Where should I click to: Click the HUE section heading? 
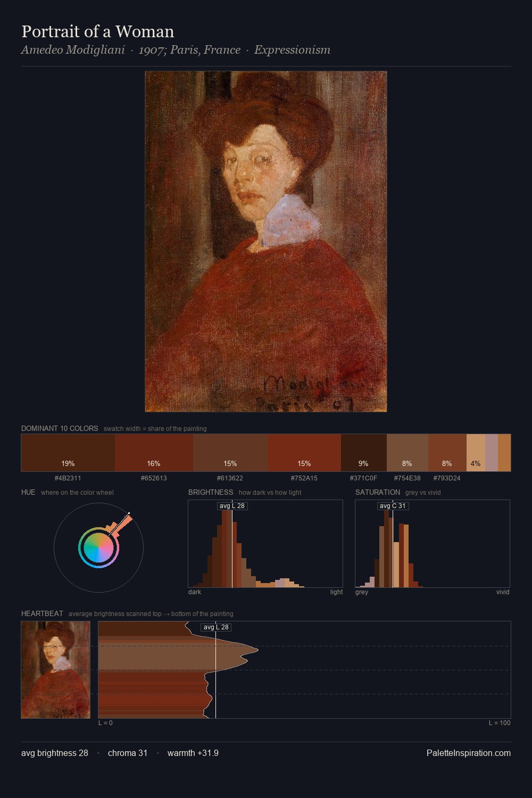click(28, 492)
